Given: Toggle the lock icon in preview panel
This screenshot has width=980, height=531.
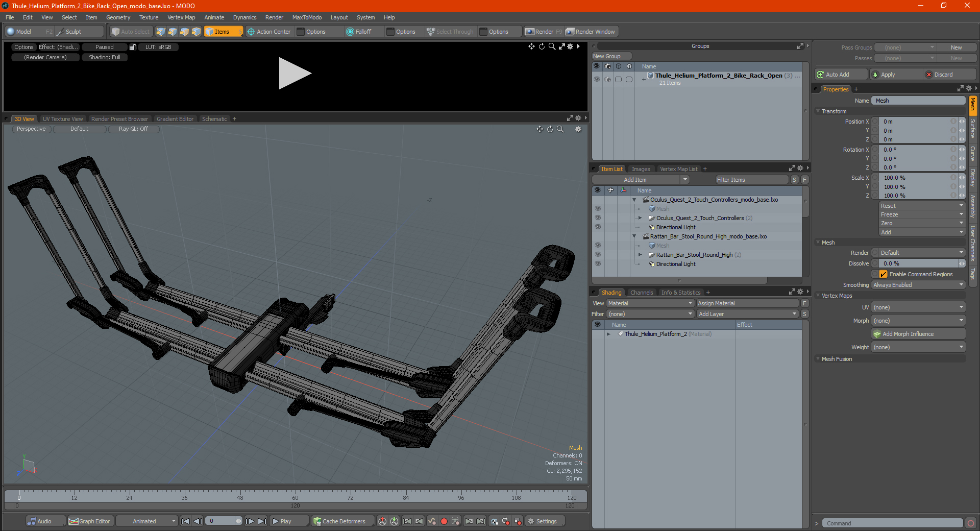Looking at the screenshot, I should (133, 47).
